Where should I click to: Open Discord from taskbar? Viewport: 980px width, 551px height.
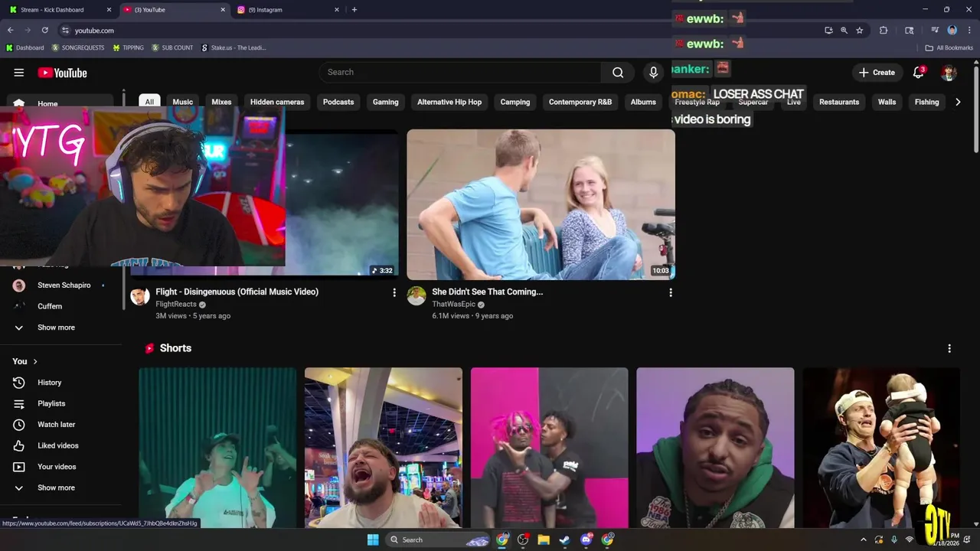[586, 540]
